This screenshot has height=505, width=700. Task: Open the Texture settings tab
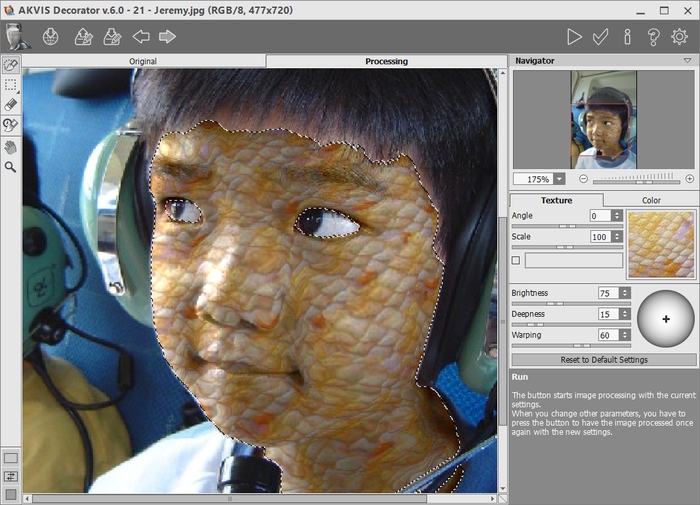556,200
